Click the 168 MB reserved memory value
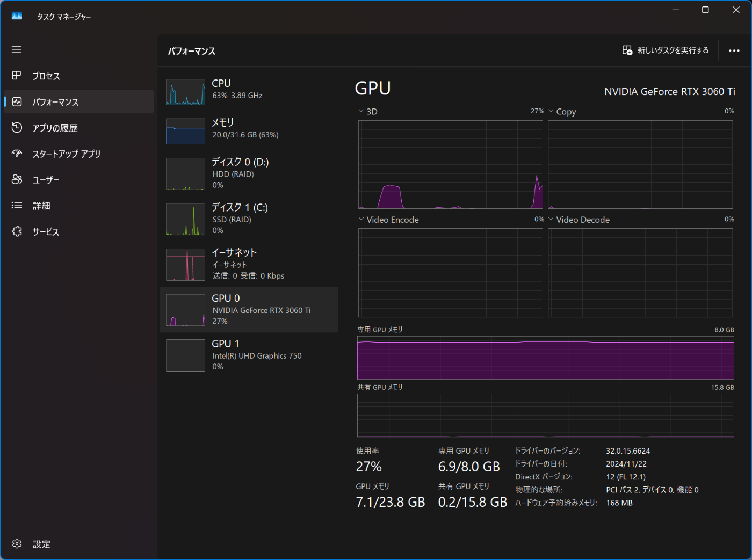The width and height of the screenshot is (752, 560). pos(619,503)
